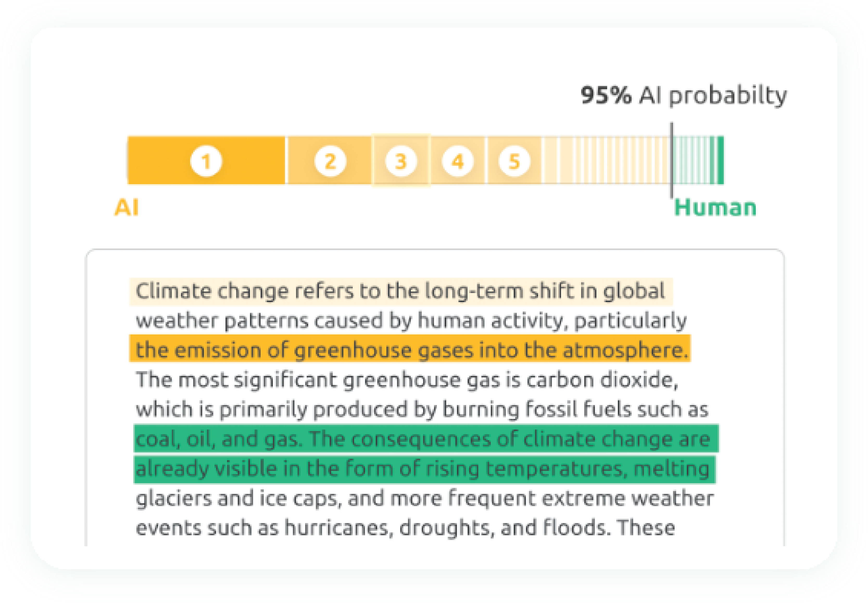The image size is (868, 603).
Task: Select the circled number 2 on the bar
Action: tap(330, 161)
